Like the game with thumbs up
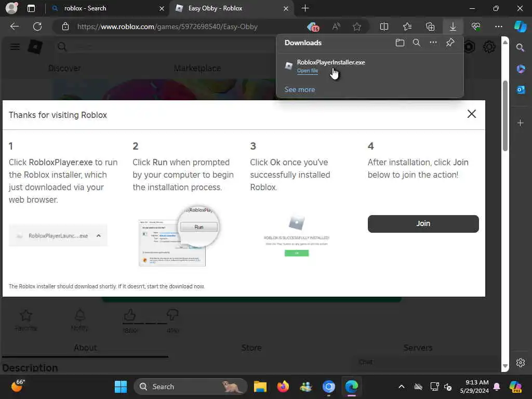The image size is (532, 399). [130, 315]
